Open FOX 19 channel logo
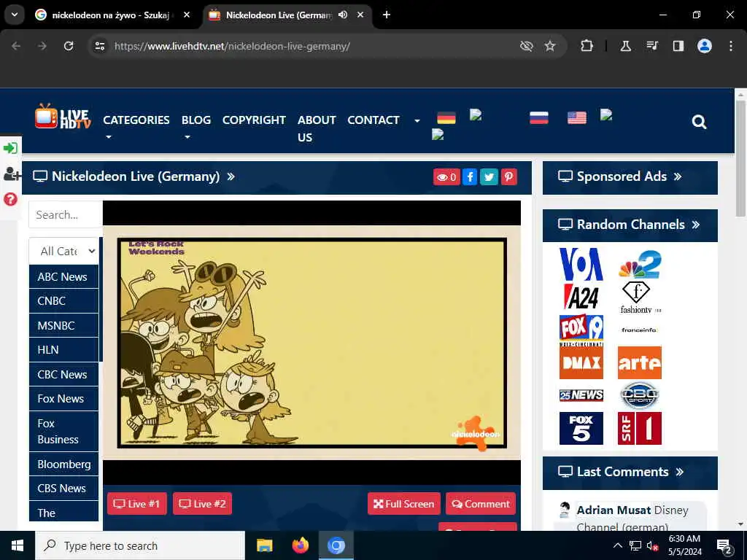The width and height of the screenshot is (747, 560). [x=581, y=330]
